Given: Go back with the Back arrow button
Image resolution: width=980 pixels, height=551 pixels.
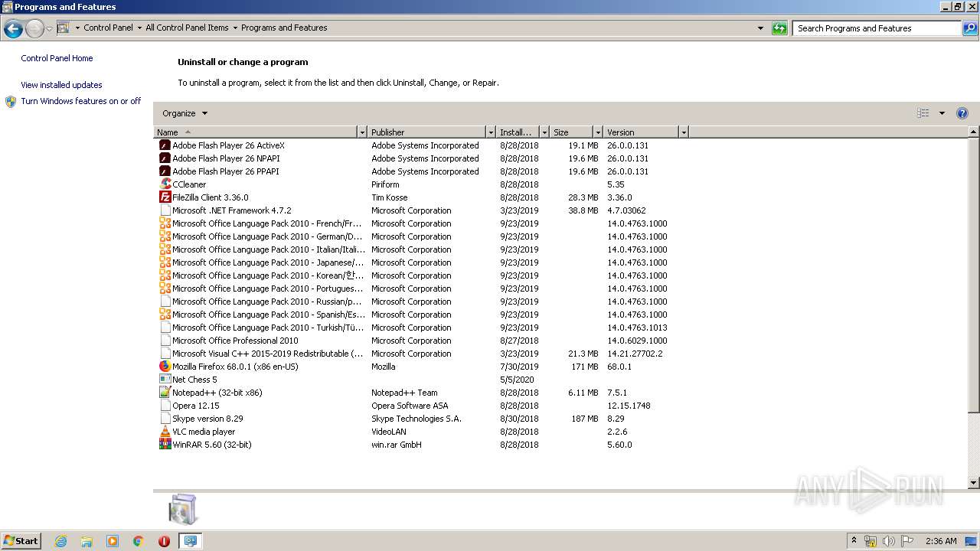Looking at the screenshot, I should [13, 29].
